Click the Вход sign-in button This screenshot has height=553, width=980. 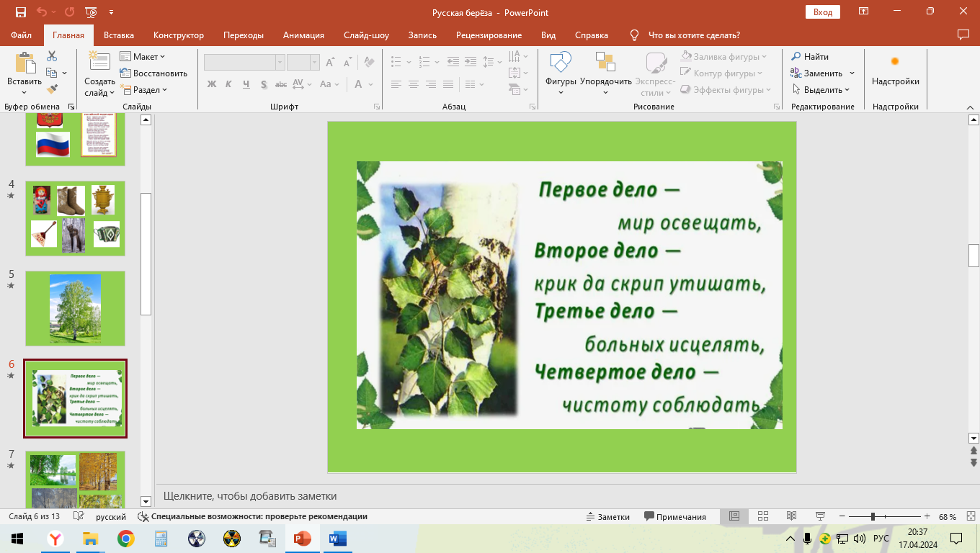(822, 12)
